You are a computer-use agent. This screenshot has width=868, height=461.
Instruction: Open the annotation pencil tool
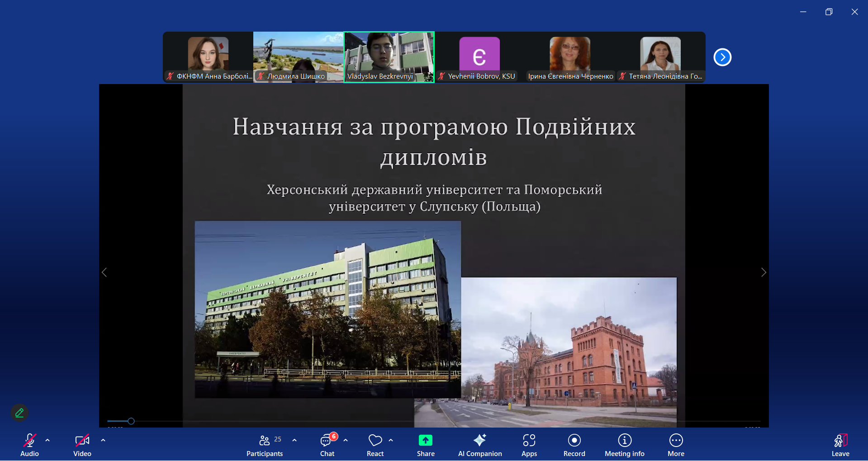[19, 412]
